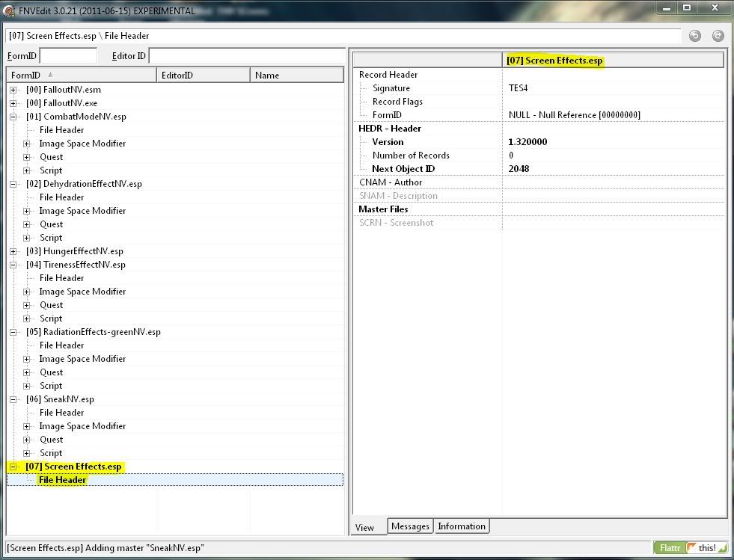The height and width of the screenshot is (560, 734).
Task: Expand Script under DehydrationEffectNV.esp
Action: 27,238
